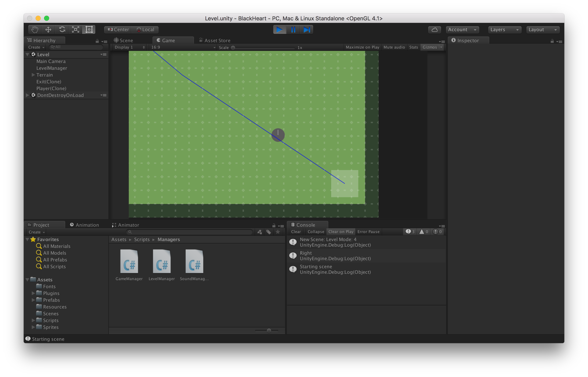
Task: Select the Scale tool icon
Action: [76, 30]
